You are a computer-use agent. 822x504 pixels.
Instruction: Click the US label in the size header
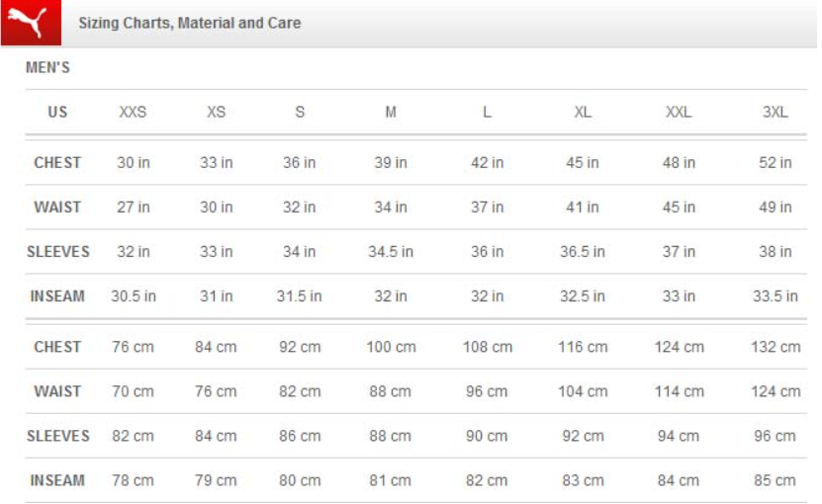[57, 113]
